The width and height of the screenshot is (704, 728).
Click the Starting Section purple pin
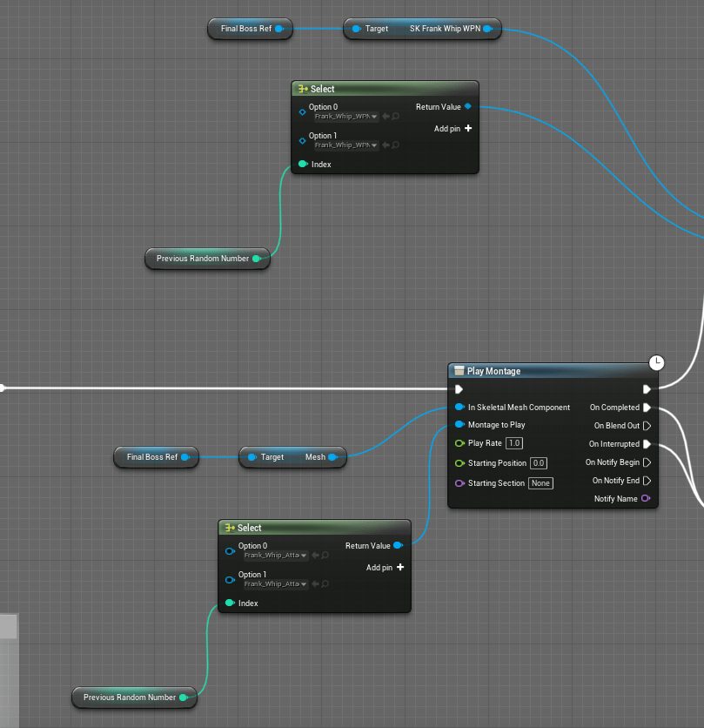tap(459, 483)
